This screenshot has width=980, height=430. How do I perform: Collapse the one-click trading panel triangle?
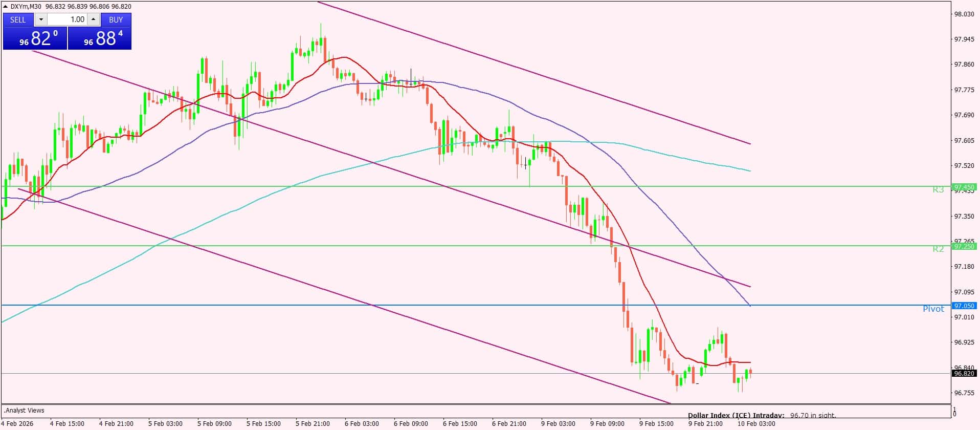(6, 7)
